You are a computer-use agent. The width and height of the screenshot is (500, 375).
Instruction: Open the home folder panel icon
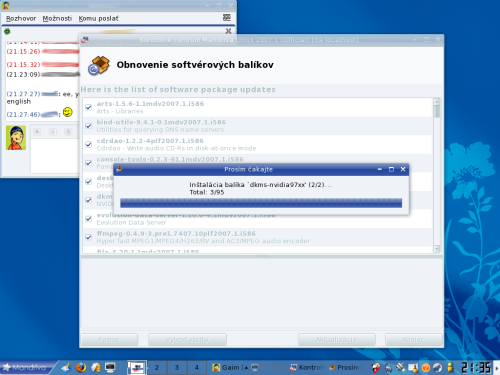pyautogui.click(x=96, y=367)
